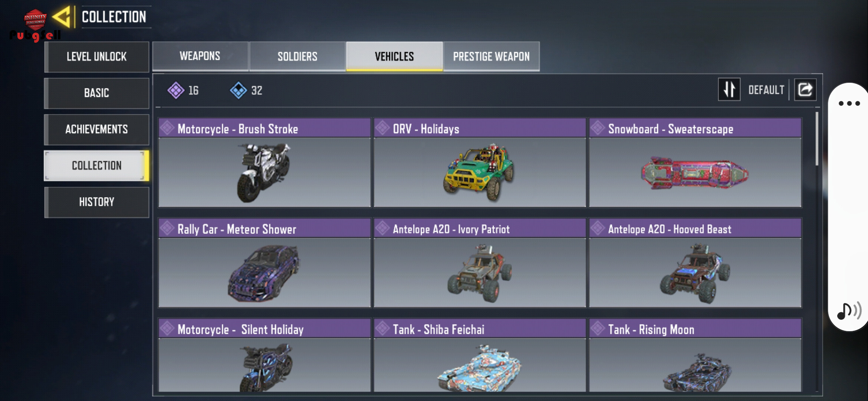Click the sort order arrows icon

point(729,89)
